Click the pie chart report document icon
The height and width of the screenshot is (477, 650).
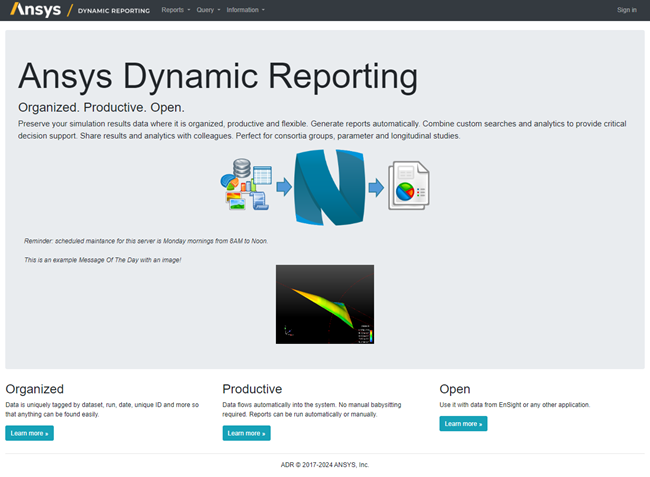point(410,187)
